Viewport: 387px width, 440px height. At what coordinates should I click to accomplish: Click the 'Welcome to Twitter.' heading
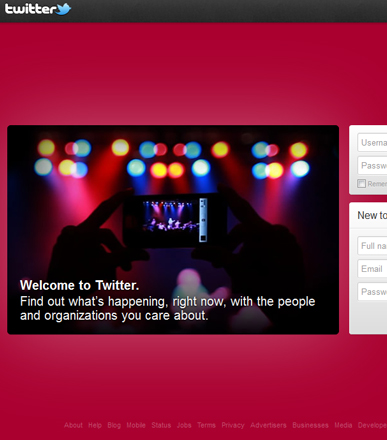click(x=79, y=285)
